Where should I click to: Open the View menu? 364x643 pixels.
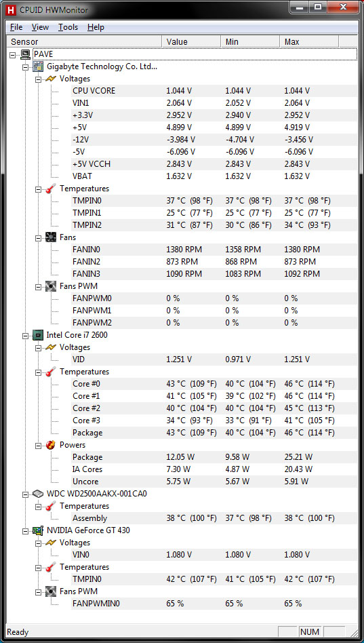pos(40,27)
